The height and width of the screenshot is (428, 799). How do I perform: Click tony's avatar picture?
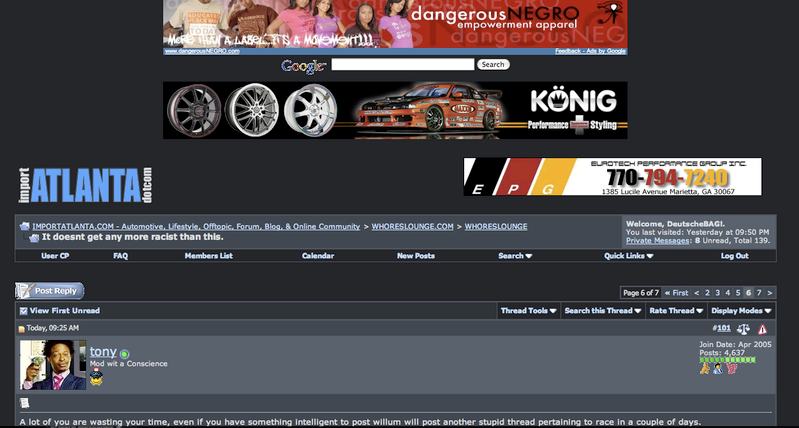click(53, 365)
